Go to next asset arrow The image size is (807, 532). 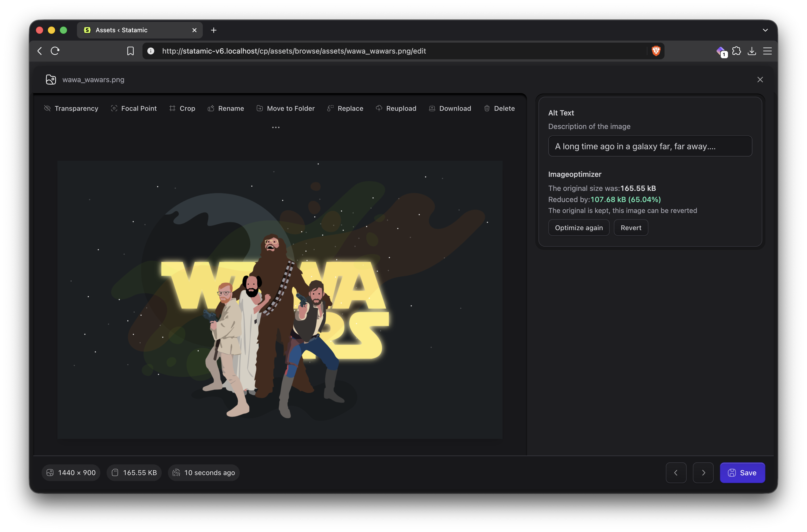click(703, 473)
